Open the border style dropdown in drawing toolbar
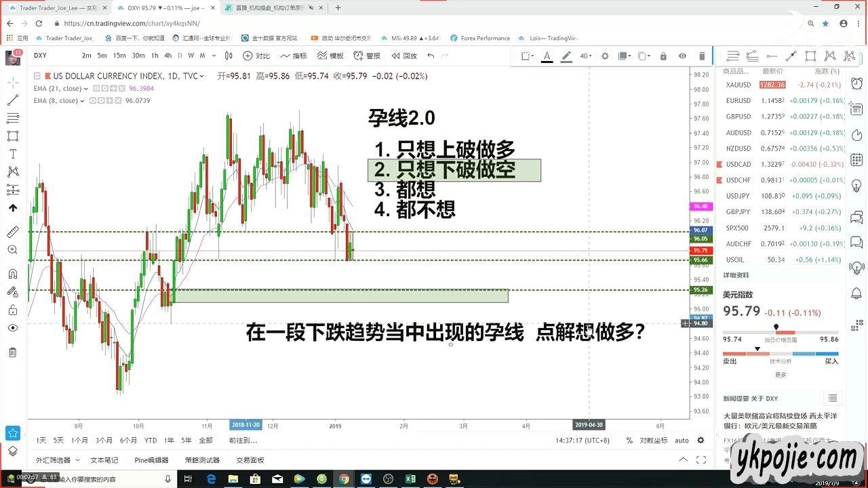868x488 pixels. click(528, 56)
